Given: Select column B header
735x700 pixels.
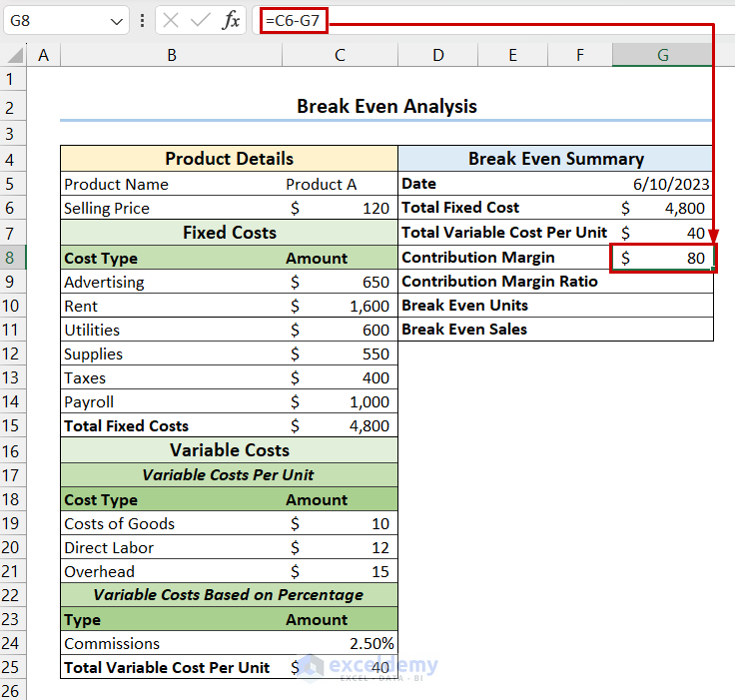Looking at the screenshot, I should 172,56.
